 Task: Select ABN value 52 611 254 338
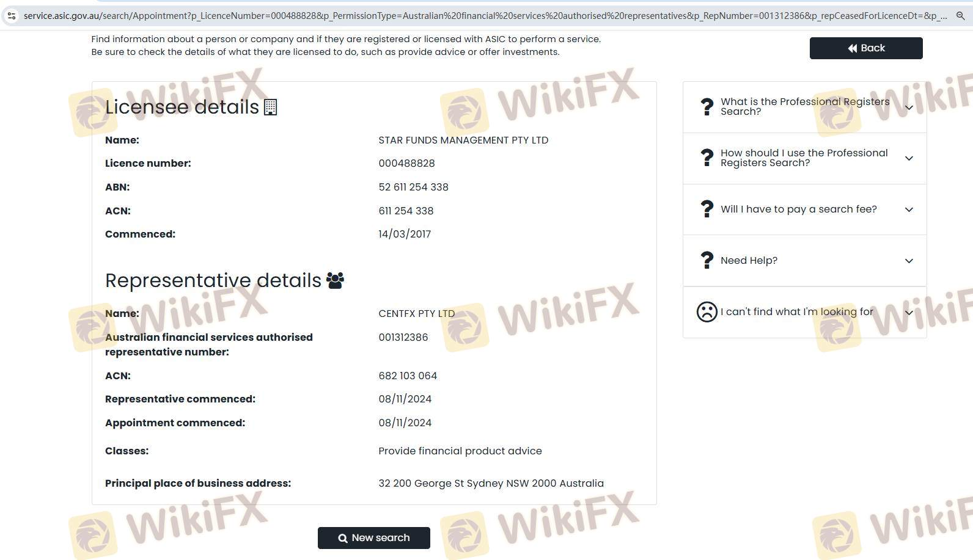tap(414, 187)
